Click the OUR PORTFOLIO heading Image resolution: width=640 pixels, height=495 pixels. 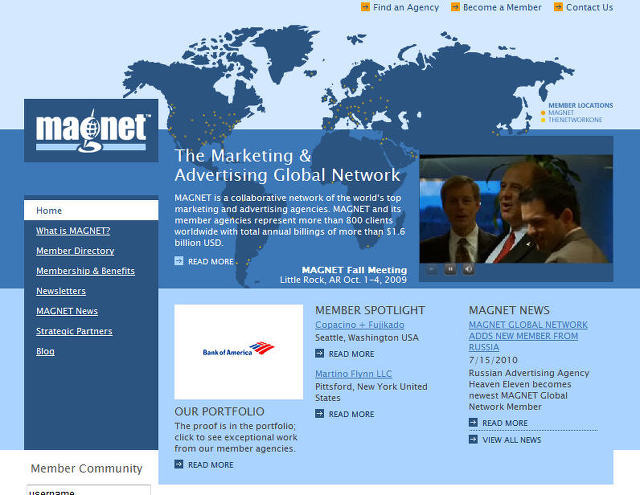[x=219, y=411]
